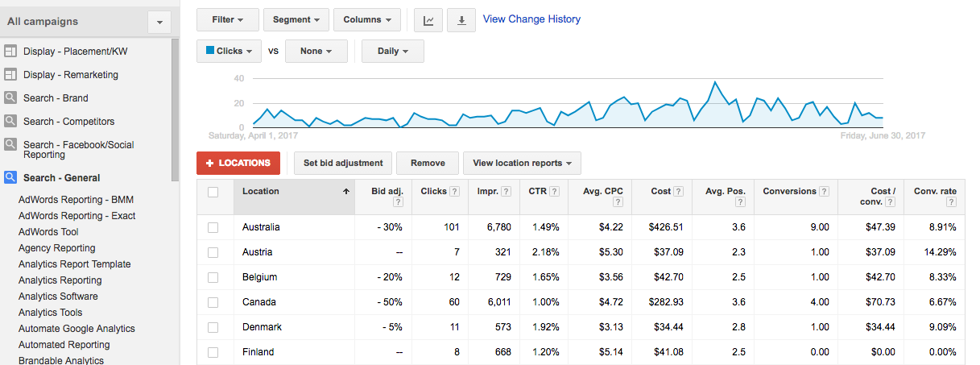Image resolution: width=980 pixels, height=365 pixels.
Task: Click the line chart toggle icon
Action: pos(428,20)
